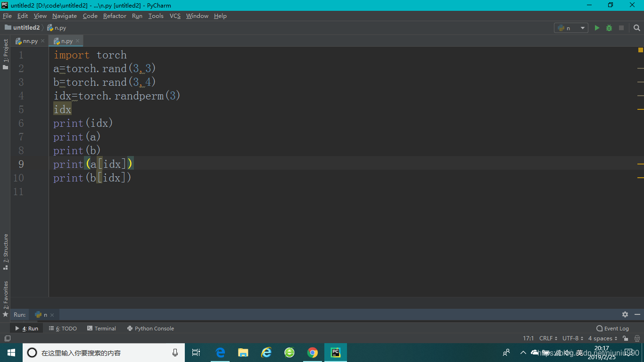Image resolution: width=644 pixels, height=362 pixels.
Task: Click untitled2 project breadcrumb
Action: (x=22, y=28)
